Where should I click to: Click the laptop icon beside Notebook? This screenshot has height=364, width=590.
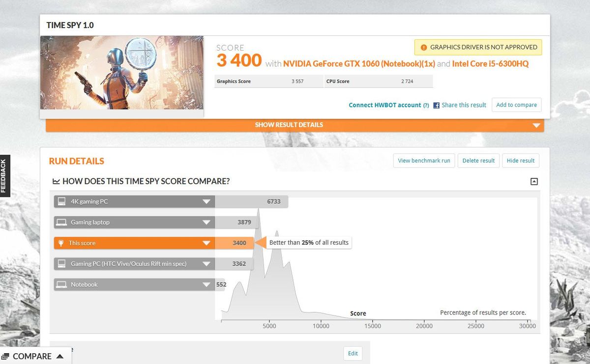[x=61, y=284]
